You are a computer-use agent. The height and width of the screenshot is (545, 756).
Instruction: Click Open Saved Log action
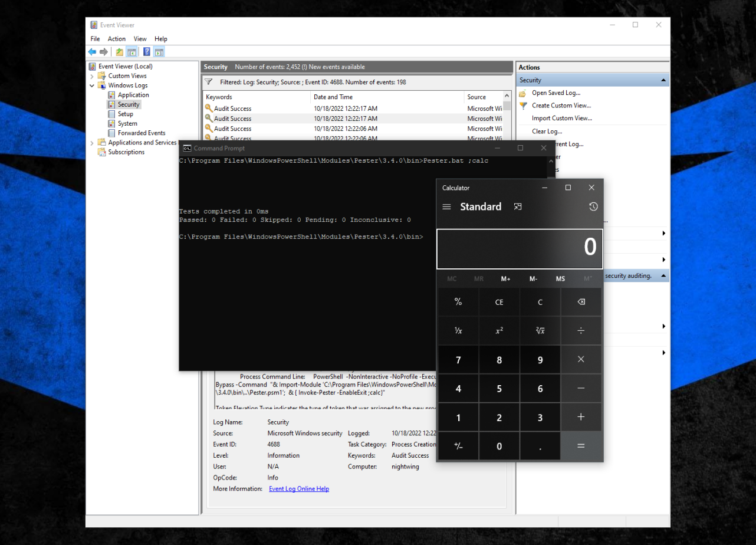tap(556, 93)
